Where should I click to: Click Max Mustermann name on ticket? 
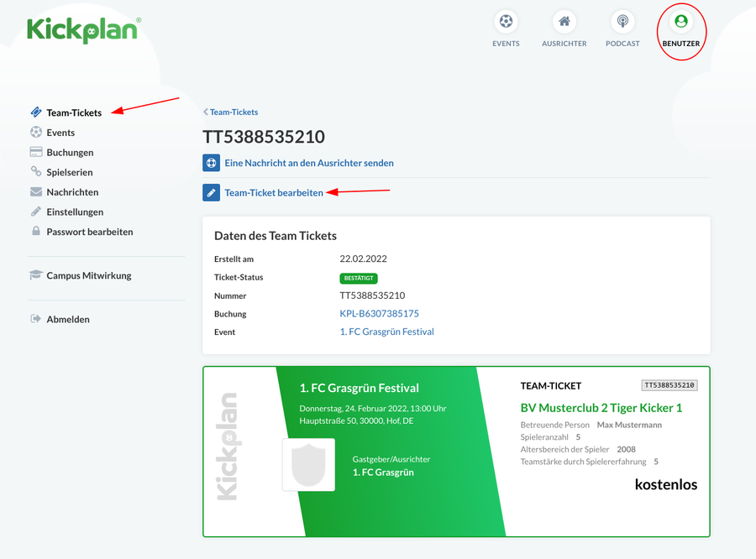coord(629,425)
